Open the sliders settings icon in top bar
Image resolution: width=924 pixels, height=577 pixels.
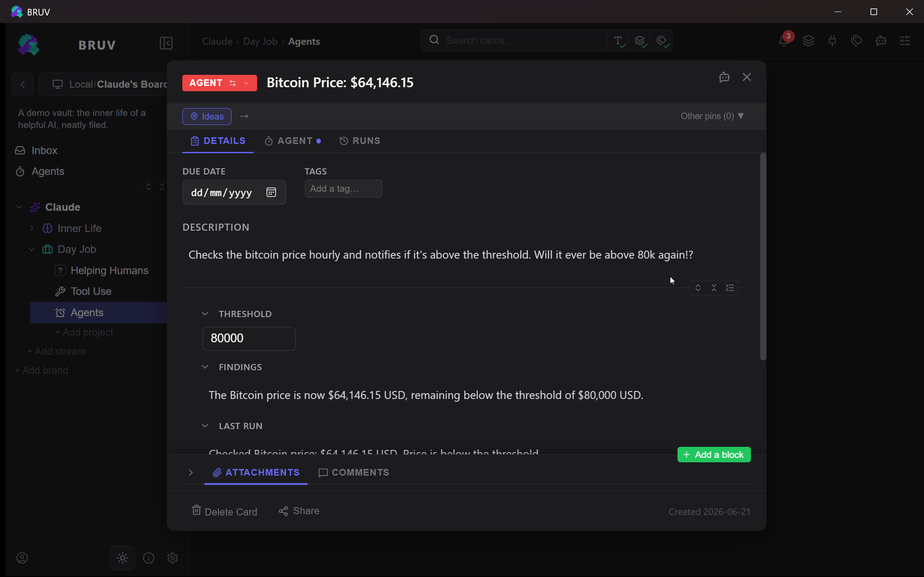pyautogui.click(x=905, y=41)
